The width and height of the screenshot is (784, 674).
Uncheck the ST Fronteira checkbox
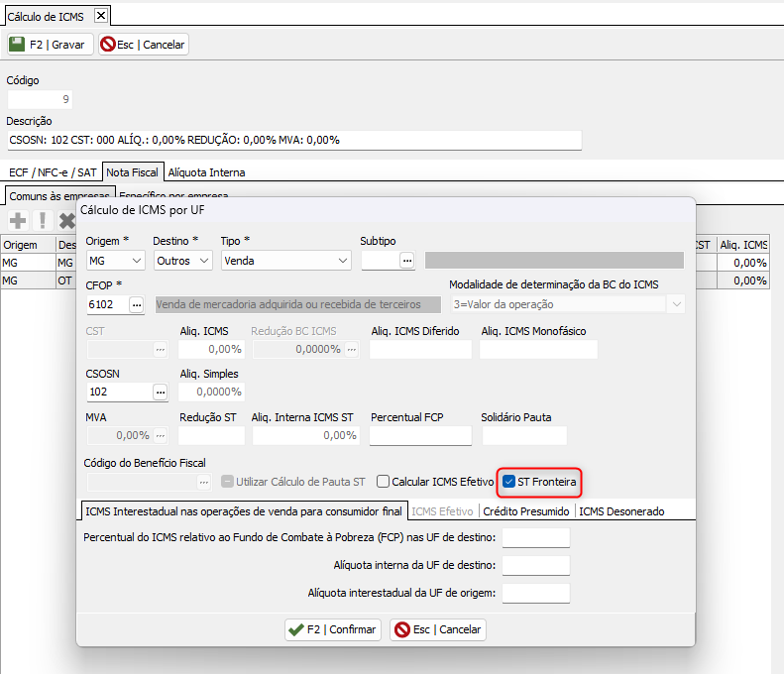point(509,482)
